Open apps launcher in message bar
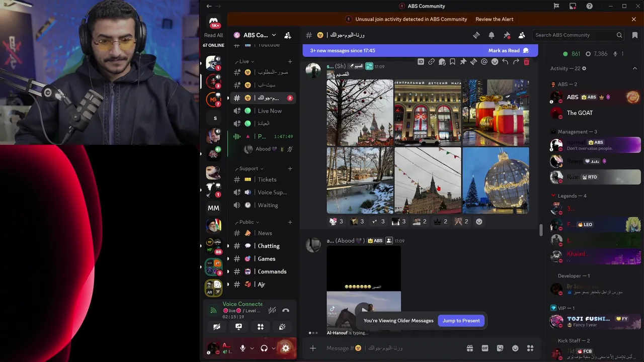 point(530,348)
